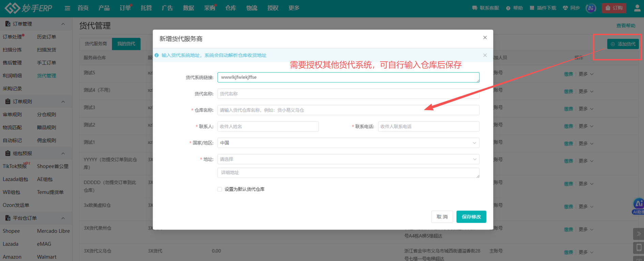Image resolution: width=644 pixels, height=261 pixels.
Task: Open Temu提货单 in sidebar
Action: (50, 192)
